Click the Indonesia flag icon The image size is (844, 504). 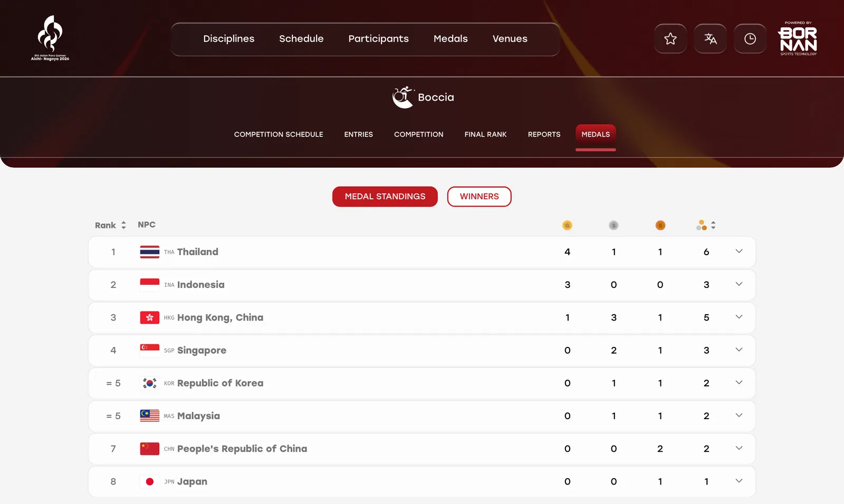pos(150,285)
